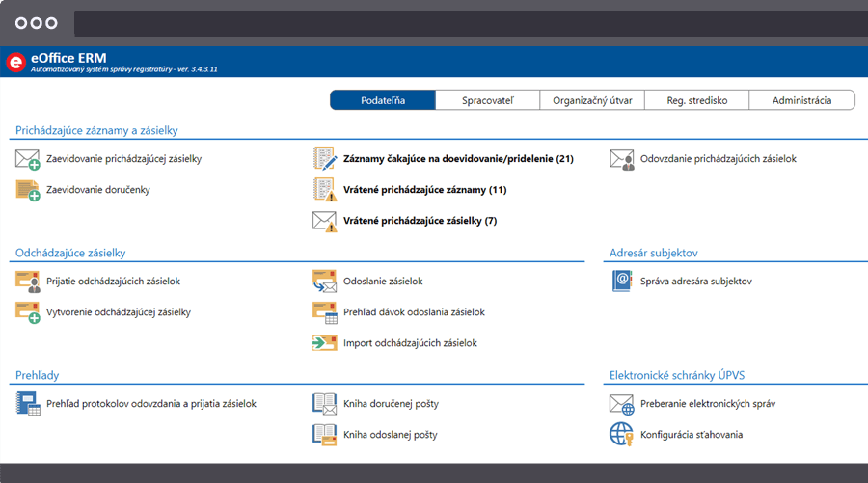Click the Prehľad protokolov notebook icon
868x483 pixels.
pos(28,403)
